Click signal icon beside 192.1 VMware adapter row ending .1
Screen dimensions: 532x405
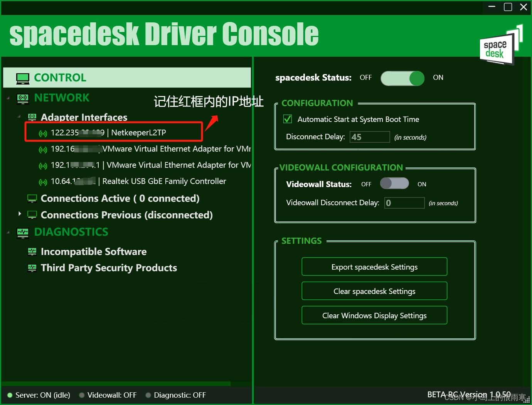click(43, 166)
